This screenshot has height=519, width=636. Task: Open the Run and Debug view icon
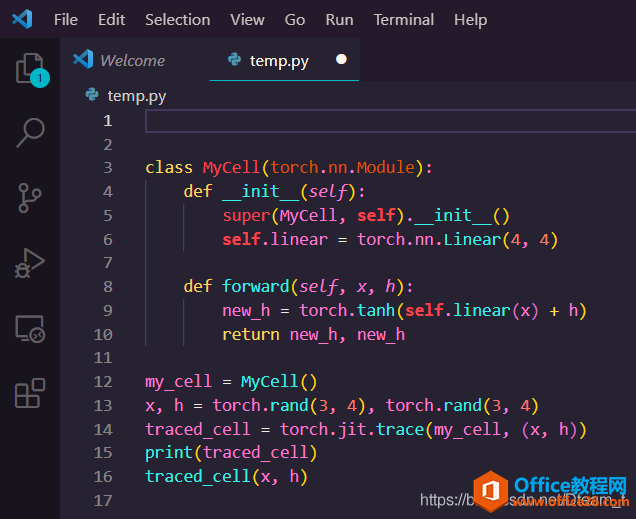(30, 263)
